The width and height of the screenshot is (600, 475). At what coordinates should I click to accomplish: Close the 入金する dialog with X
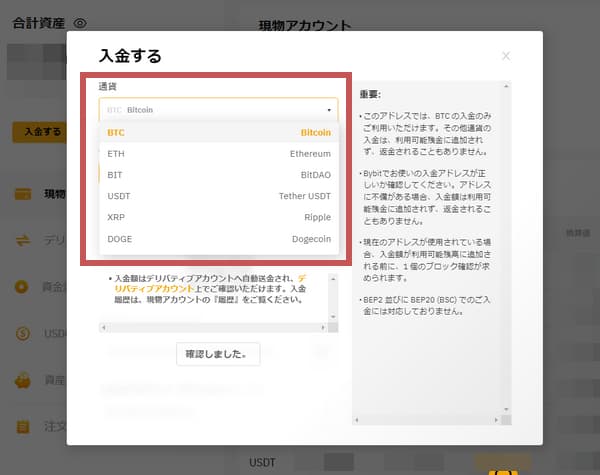point(506,56)
